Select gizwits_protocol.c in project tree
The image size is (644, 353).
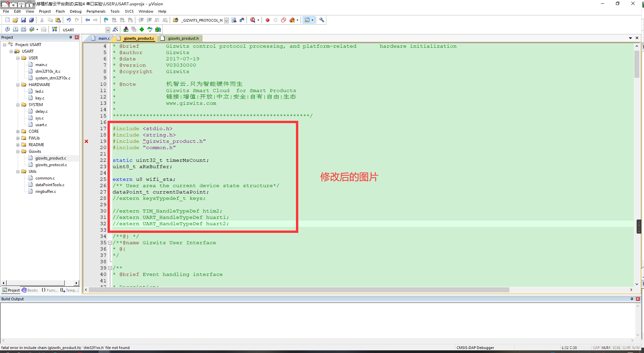pyautogui.click(x=51, y=165)
